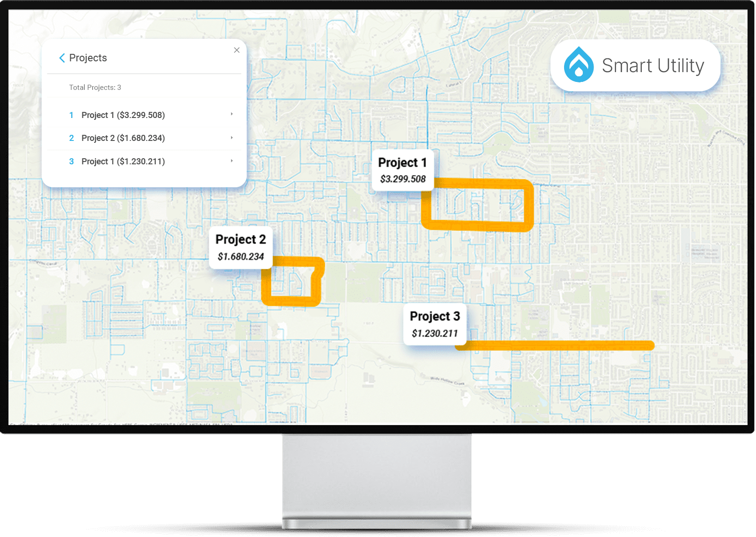Click the Projects panel title
Image resolution: width=756 pixels, height=537 pixels.
pyautogui.click(x=88, y=58)
